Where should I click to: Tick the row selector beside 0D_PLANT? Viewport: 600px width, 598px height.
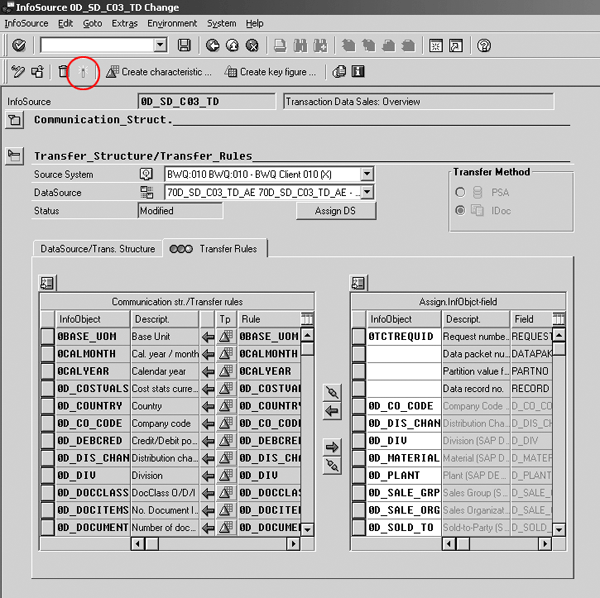pos(359,475)
